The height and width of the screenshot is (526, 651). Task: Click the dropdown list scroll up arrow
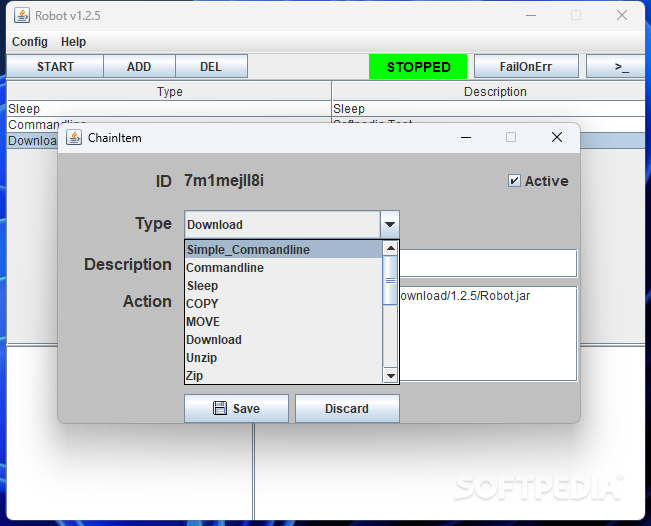[x=390, y=248]
